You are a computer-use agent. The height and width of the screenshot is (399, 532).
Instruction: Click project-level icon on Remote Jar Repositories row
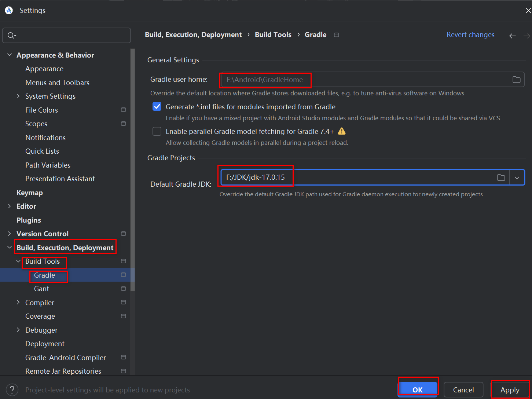click(x=123, y=371)
